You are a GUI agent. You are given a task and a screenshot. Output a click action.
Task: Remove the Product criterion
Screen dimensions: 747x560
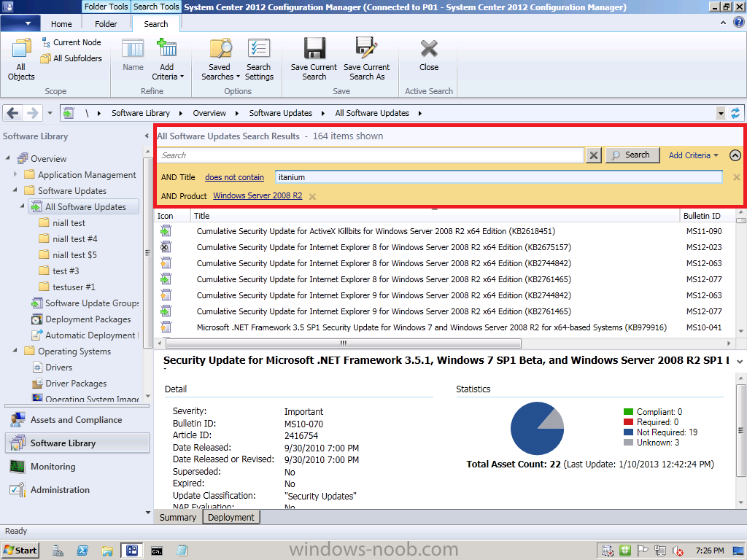point(312,196)
